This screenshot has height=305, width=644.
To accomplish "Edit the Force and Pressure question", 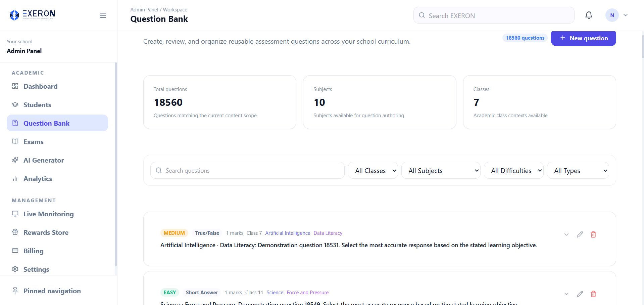I will 580,294.
